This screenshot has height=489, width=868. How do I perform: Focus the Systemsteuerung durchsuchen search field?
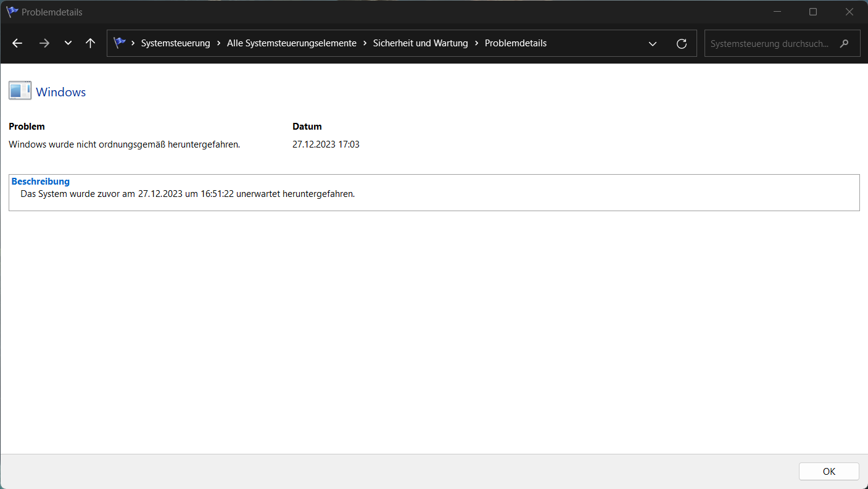(x=782, y=43)
